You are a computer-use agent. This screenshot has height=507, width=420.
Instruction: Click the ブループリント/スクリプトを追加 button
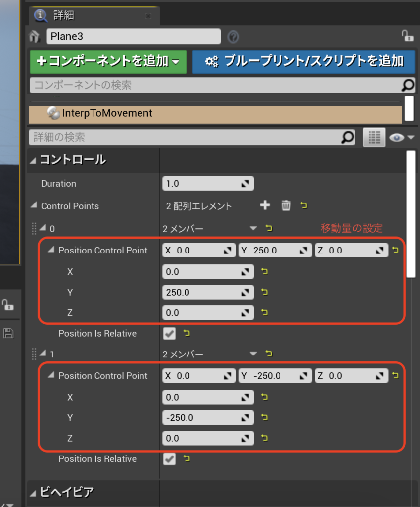click(x=303, y=61)
